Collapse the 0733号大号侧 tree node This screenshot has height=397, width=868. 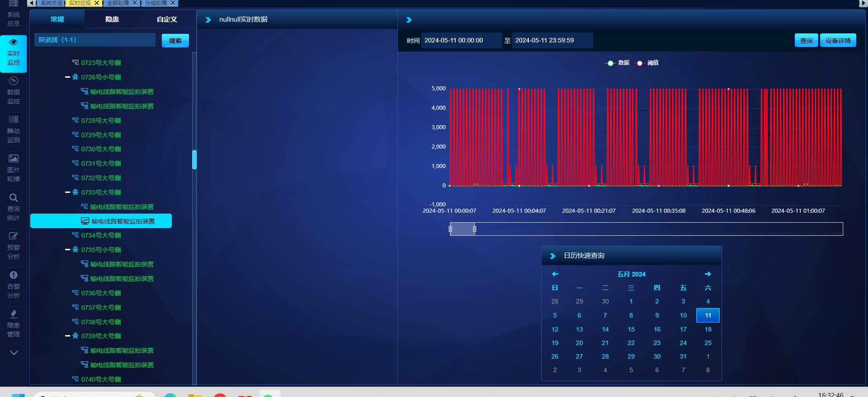[67, 192]
